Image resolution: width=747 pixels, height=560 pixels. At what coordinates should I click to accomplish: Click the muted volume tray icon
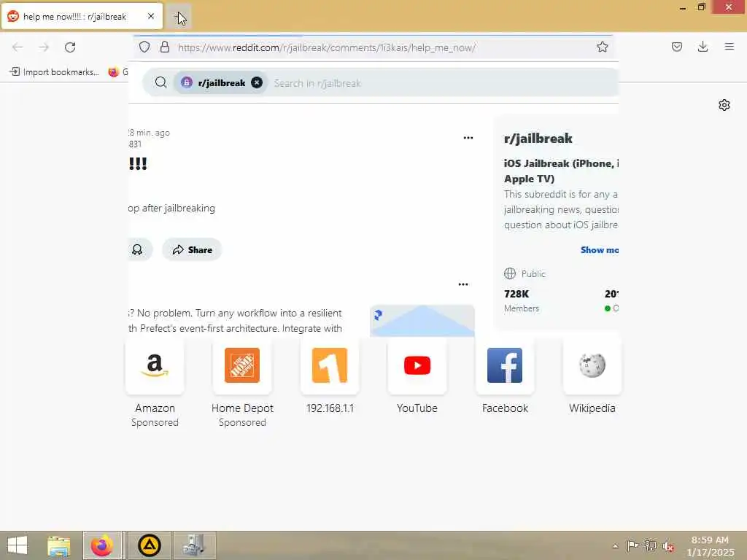[x=668, y=545]
